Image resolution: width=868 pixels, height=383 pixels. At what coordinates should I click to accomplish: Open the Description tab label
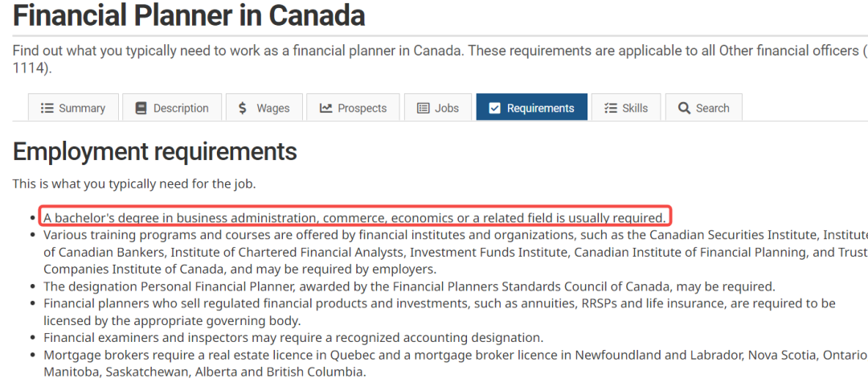coord(181,108)
